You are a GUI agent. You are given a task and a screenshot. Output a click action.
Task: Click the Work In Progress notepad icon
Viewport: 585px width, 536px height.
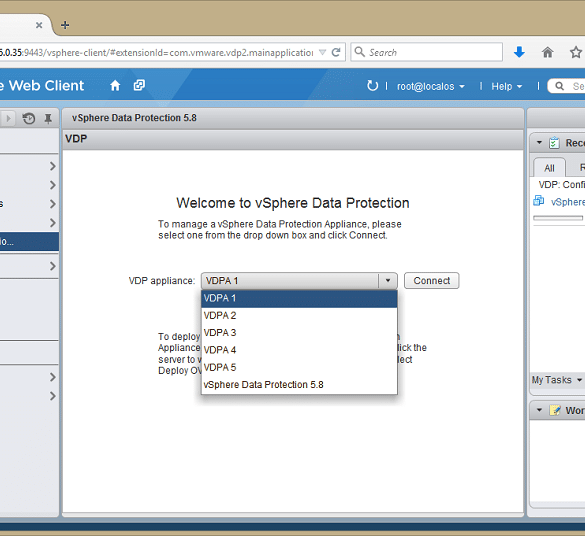[x=555, y=410]
